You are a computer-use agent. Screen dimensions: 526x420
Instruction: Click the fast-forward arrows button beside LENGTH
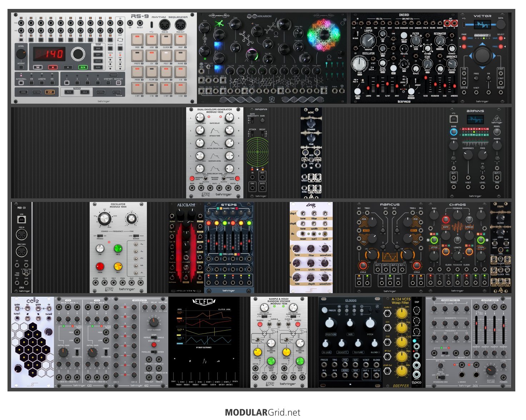coord(53,83)
